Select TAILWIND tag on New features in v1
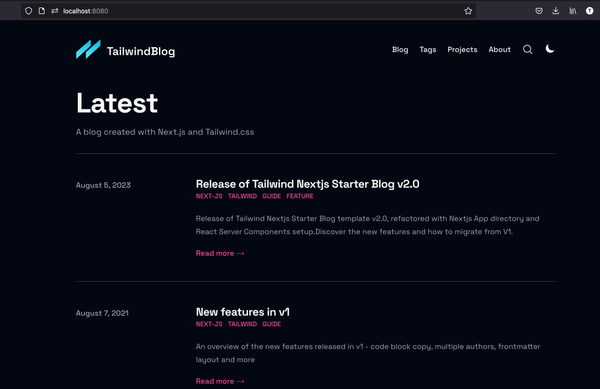The height and width of the screenshot is (389, 600). [242, 324]
